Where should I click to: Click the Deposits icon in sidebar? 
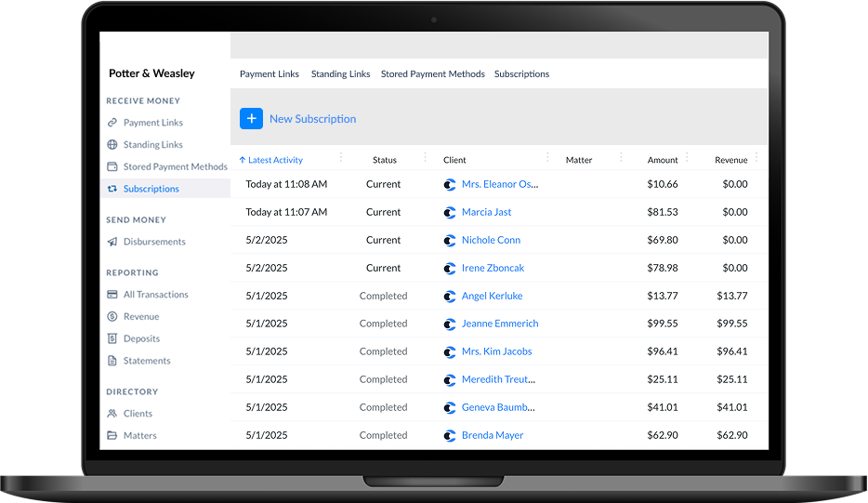point(112,339)
